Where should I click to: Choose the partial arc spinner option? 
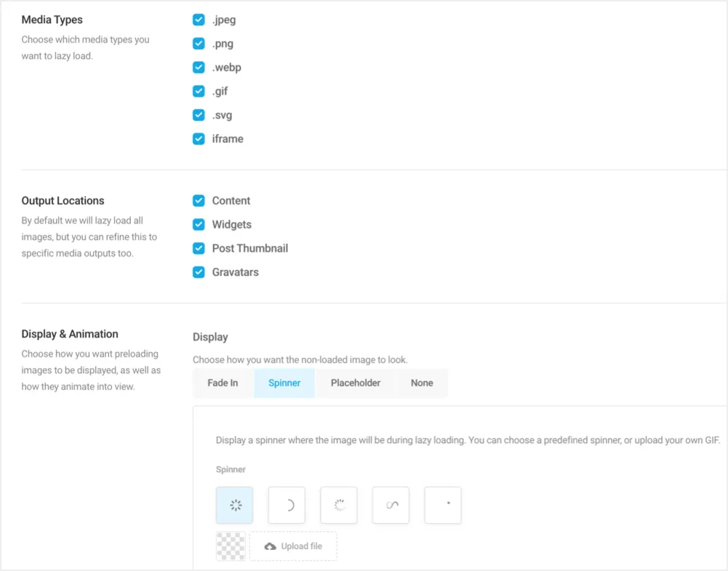(x=287, y=505)
